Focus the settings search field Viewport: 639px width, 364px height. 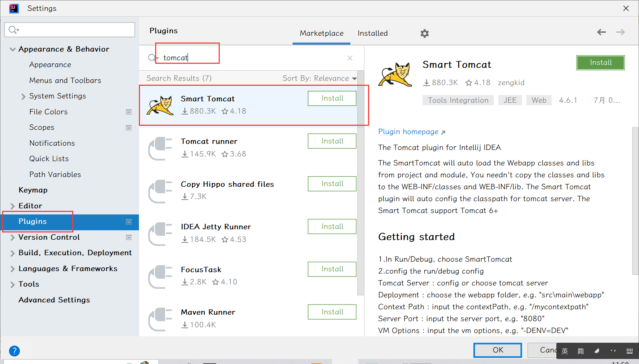click(70, 30)
